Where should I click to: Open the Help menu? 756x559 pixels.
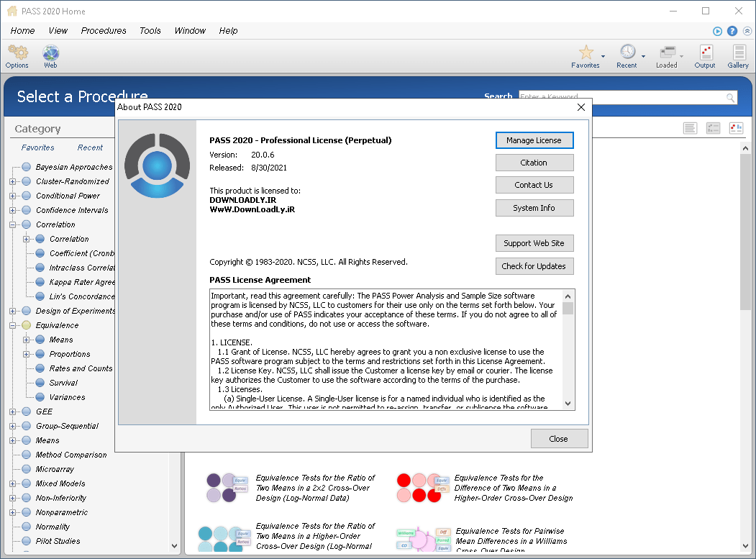228,31
